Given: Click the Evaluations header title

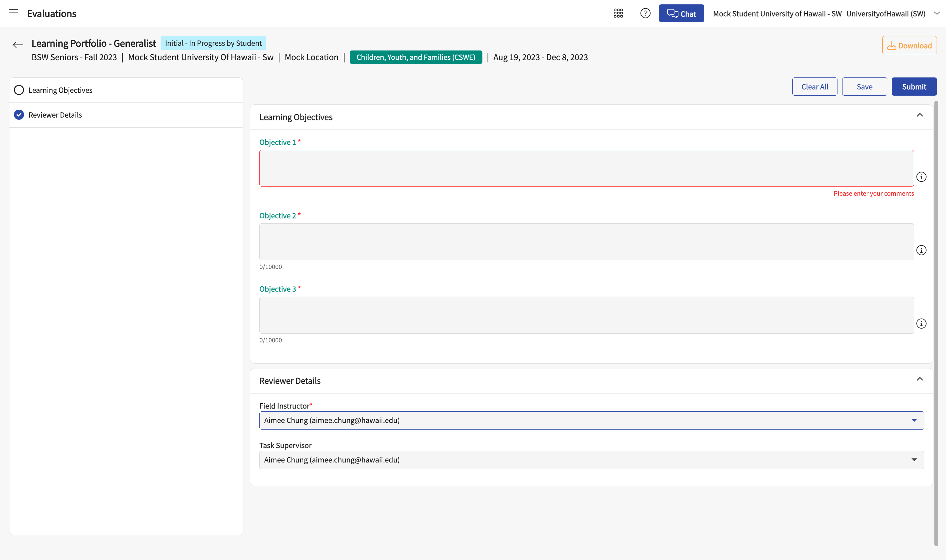Looking at the screenshot, I should coord(52,13).
